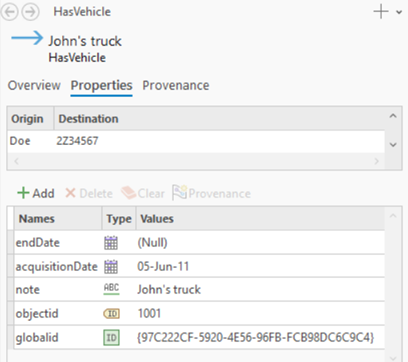Open the dropdown arrow beside the plus icon
Viewport: 408px width, 362px height.
pos(399,12)
